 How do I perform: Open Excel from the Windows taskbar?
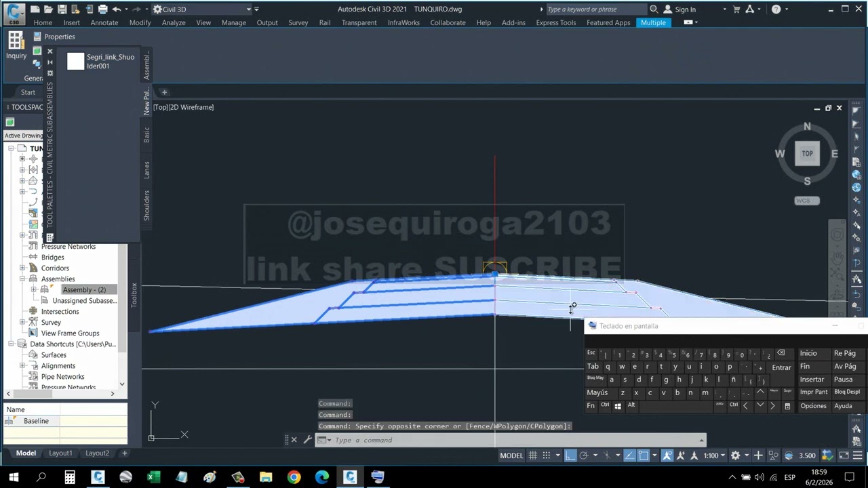coord(154,477)
